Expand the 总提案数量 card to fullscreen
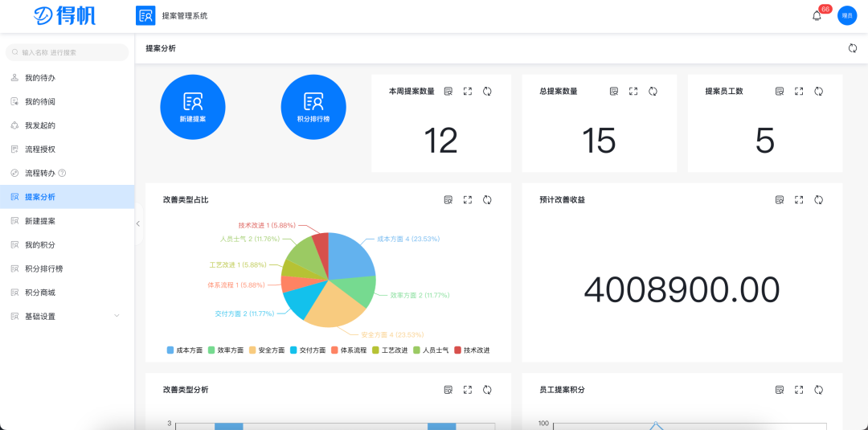The width and height of the screenshot is (868, 430). tap(633, 92)
